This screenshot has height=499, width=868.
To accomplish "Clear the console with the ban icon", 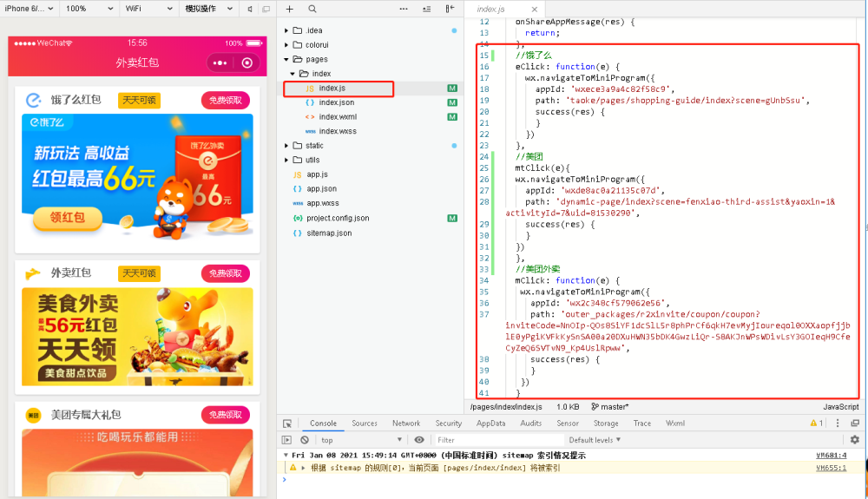I will click(x=305, y=440).
